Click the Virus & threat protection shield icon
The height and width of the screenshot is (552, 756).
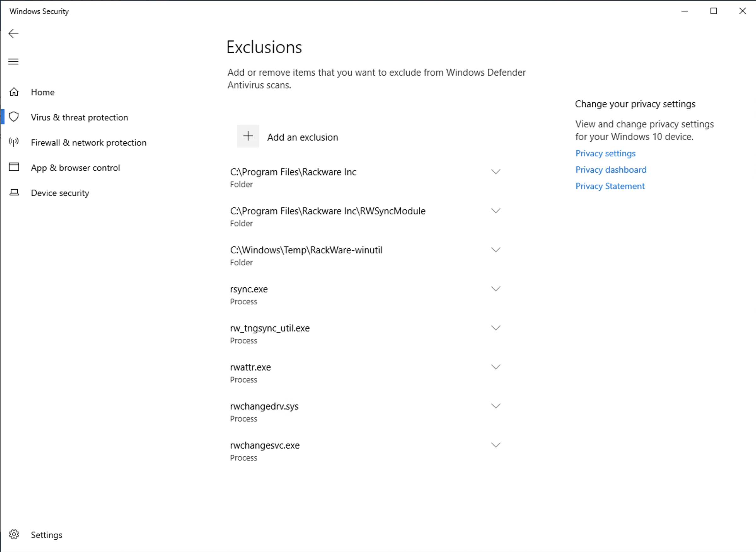coord(14,117)
